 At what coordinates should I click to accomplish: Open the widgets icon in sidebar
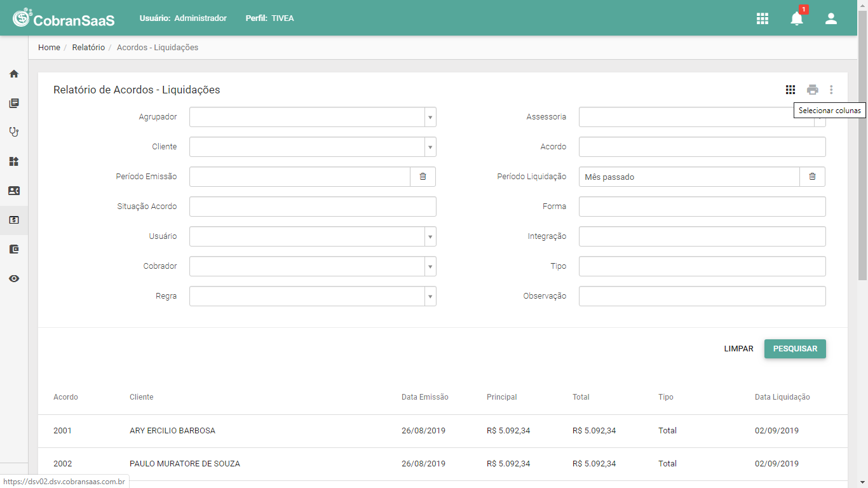(14, 161)
